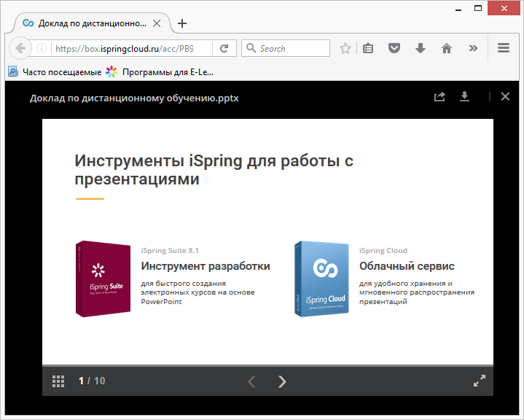
Task: Show bookmarks list icon
Action: click(368, 48)
